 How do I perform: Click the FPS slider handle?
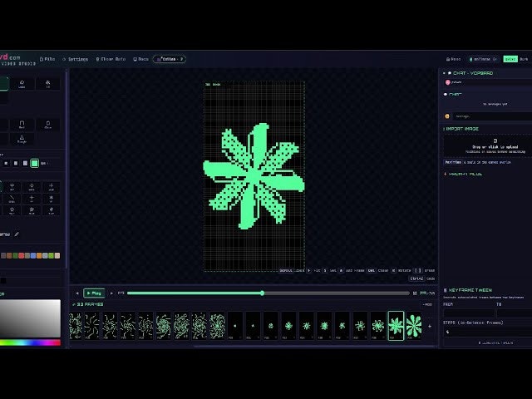(x=263, y=293)
